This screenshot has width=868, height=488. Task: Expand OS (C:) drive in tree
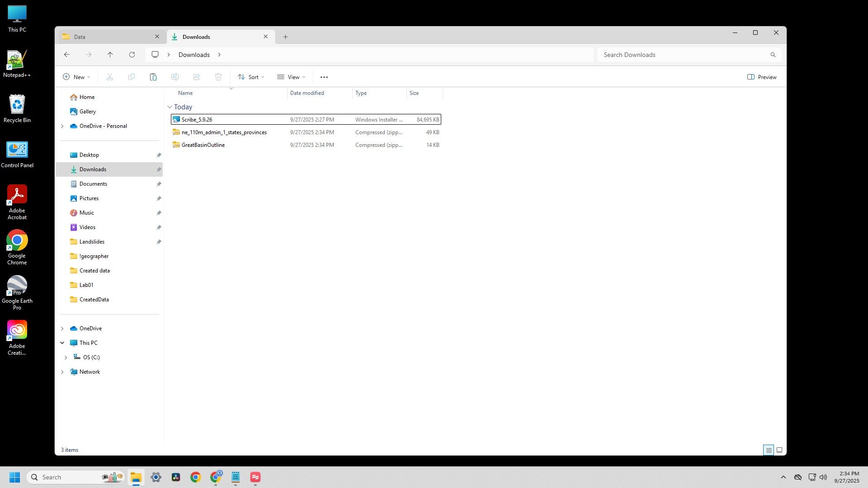(x=66, y=357)
